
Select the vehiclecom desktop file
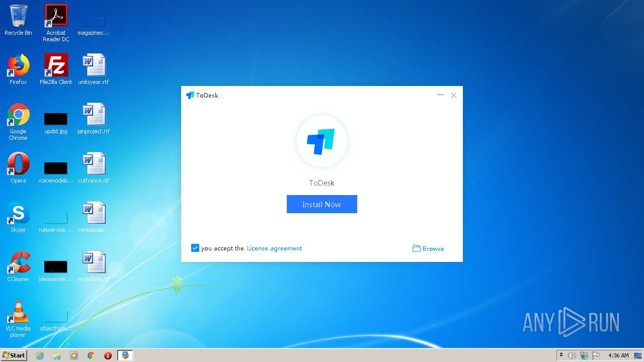tap(94, 217)
